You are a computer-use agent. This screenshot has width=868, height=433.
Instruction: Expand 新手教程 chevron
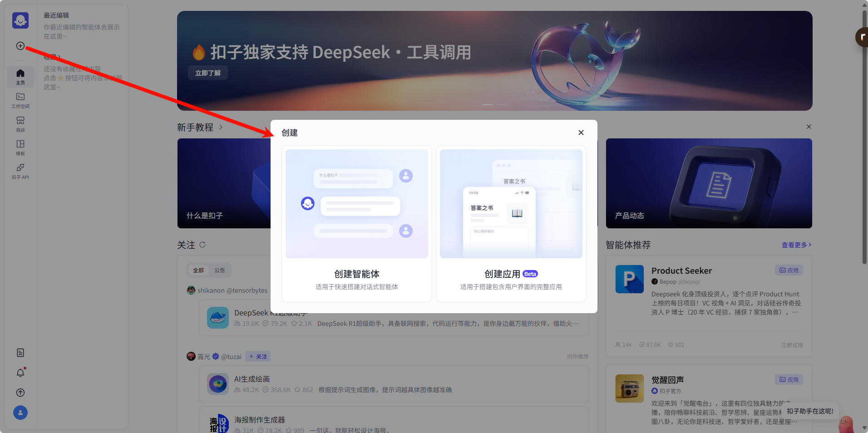[x=221, y=127]
